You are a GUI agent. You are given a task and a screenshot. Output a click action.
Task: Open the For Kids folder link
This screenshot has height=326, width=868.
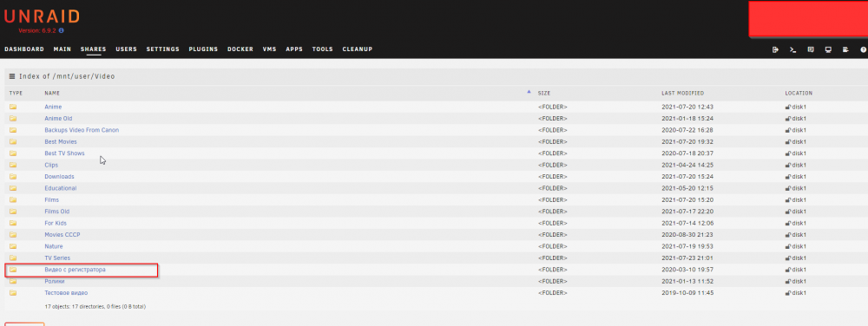(56, 223)
